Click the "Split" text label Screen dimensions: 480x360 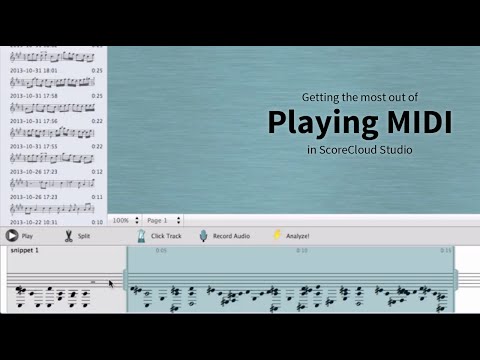[x=84, y=236]
